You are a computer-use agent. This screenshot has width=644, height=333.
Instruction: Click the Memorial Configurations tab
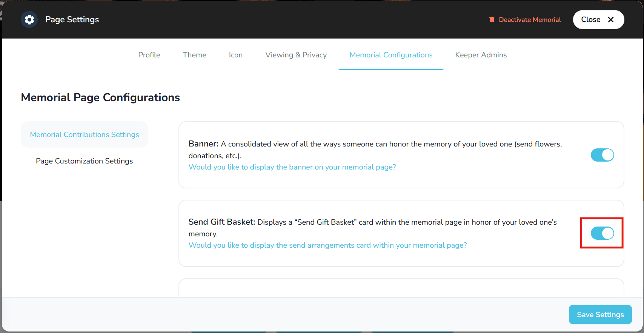pyautogui.click(x=391, y=55)
